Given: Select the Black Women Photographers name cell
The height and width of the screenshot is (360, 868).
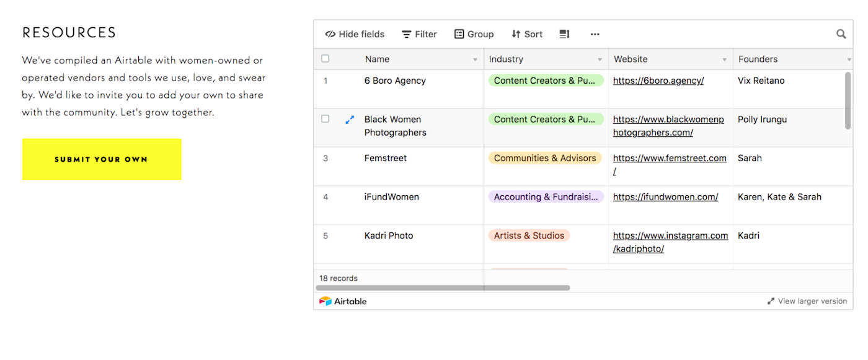Looking at the screenshot, I should point(422,128).
